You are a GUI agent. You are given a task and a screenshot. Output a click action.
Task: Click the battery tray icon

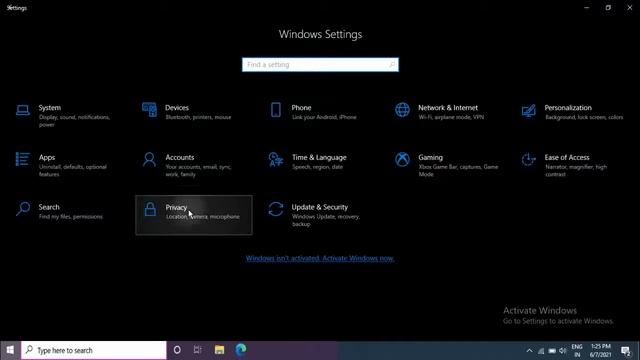click(x=552, y=351)
